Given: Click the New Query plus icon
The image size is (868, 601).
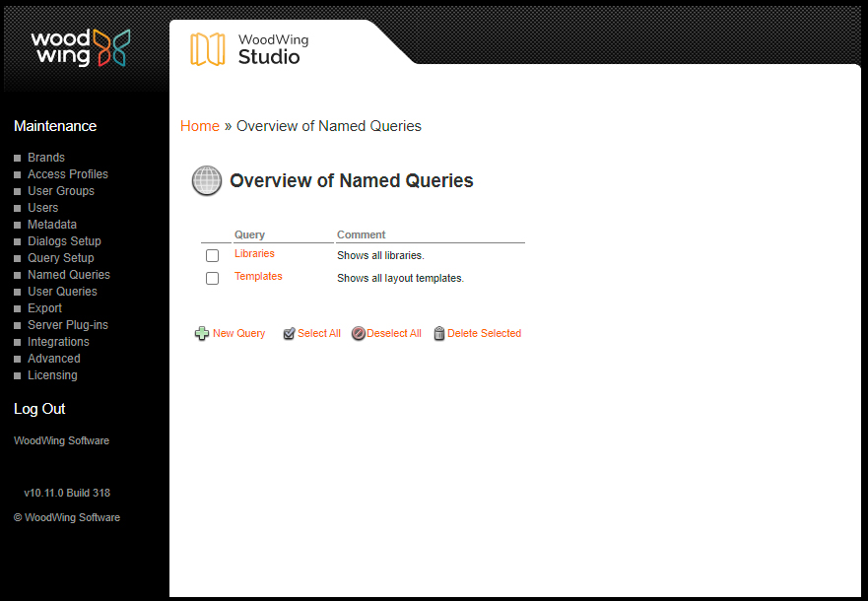Looking at the screenshot, I should point(202,333).
